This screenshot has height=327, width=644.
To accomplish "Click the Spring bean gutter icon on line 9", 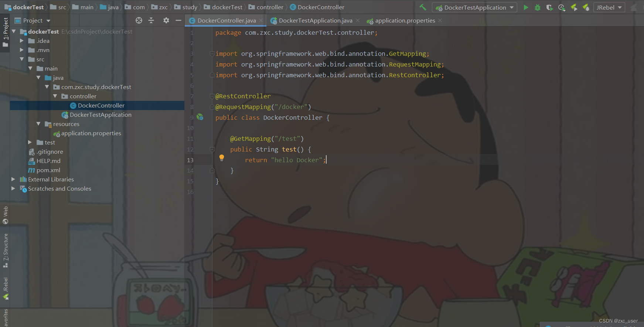I will pyautogui.click(x=200, y=117).
